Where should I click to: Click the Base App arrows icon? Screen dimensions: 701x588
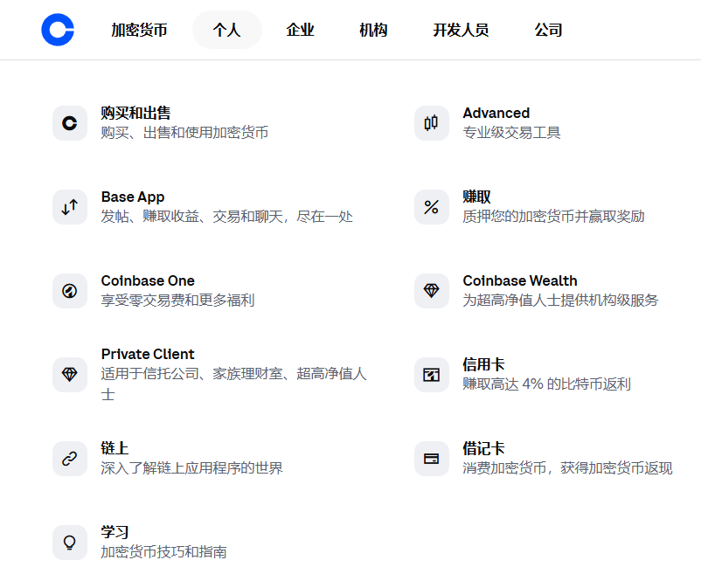pos(70,207)
